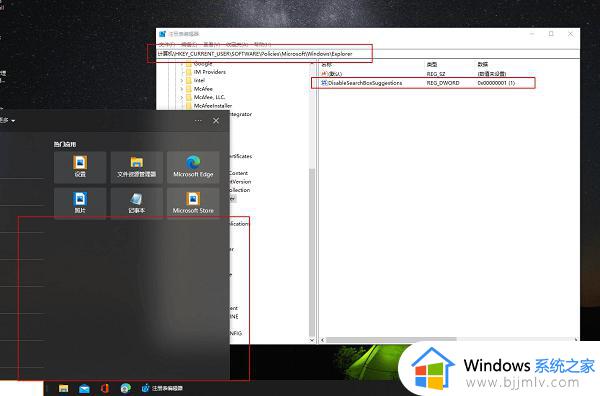
Task: Click the registry address path bar
Action: coord(367,54)
